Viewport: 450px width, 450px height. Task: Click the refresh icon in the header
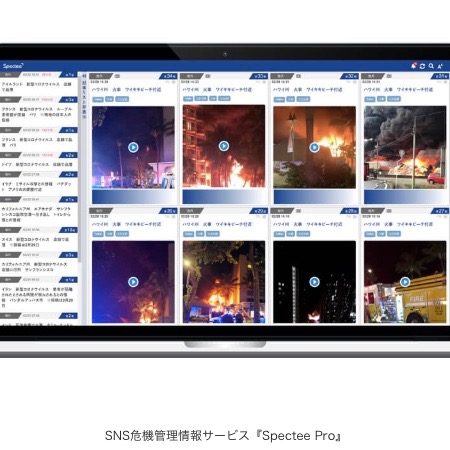(x=422, y=66)
